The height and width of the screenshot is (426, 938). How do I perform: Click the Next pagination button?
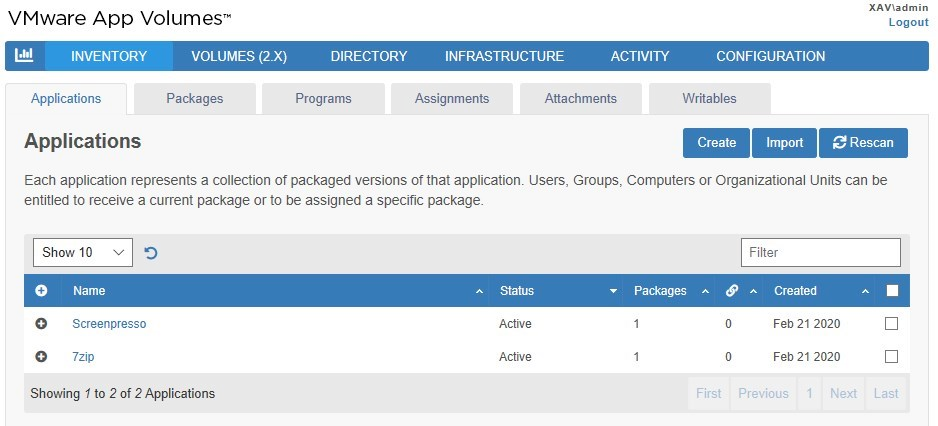tap(843, 394)
